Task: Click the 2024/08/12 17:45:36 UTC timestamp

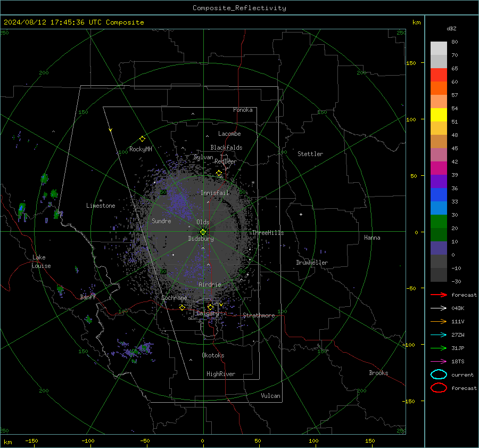Action: (x=52, y=22)
